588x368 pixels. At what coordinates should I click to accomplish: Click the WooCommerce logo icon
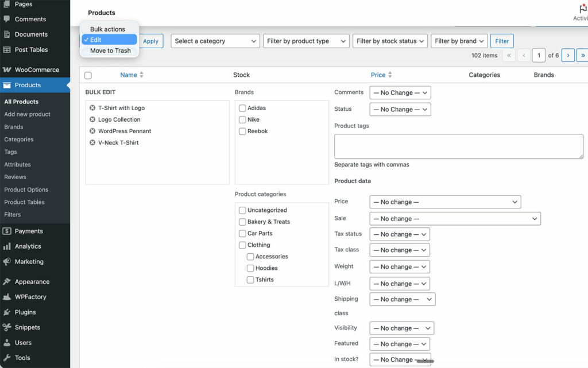click(x=7, y=69)
